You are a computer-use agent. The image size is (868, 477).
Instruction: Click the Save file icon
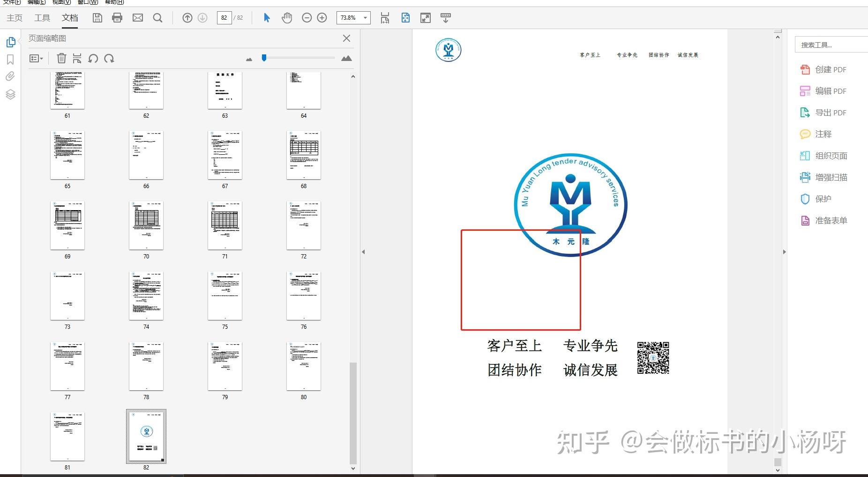click(x=97, y=18)
